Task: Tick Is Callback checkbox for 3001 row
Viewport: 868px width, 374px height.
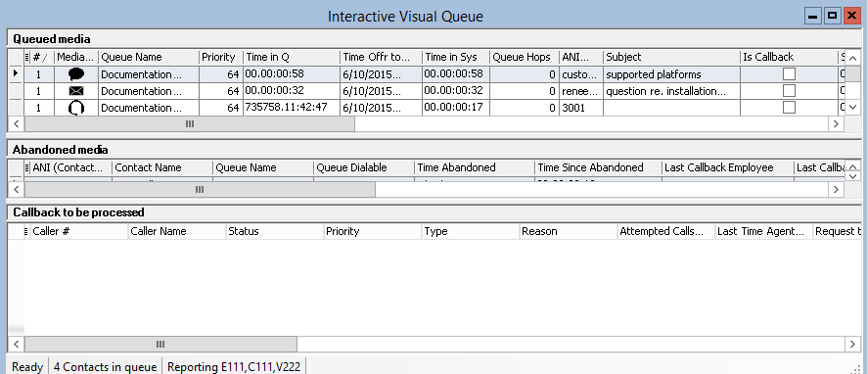Action: point(789,108)
